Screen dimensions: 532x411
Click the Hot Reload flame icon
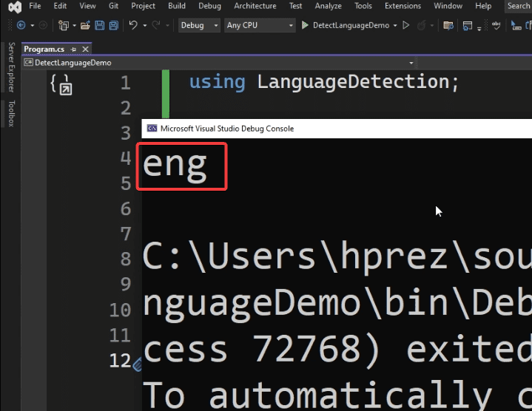[422, 25]
